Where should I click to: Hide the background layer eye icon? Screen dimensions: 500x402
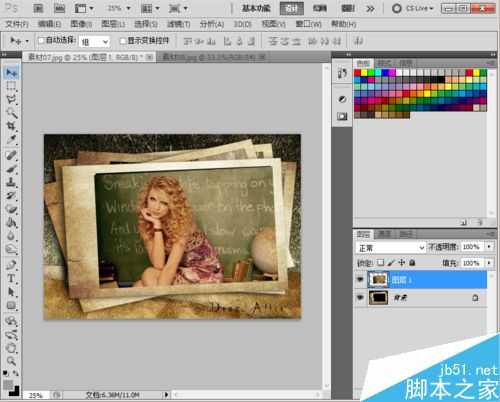[x=360, y=297]
